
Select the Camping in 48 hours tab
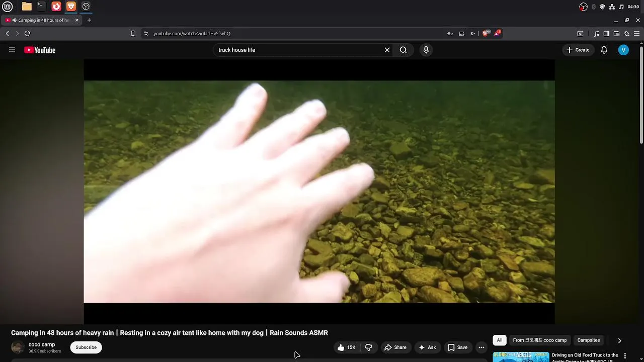(x=43, y=20)
